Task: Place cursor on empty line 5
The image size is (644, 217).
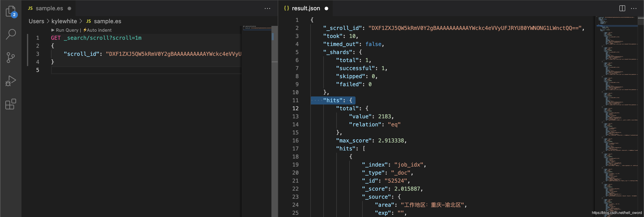Action: point(146,70)
